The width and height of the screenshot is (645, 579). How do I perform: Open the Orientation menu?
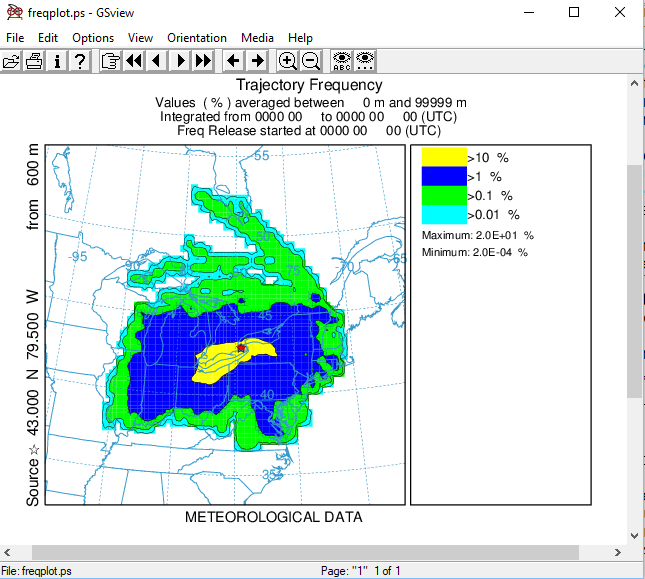click(x=197, y=38)
